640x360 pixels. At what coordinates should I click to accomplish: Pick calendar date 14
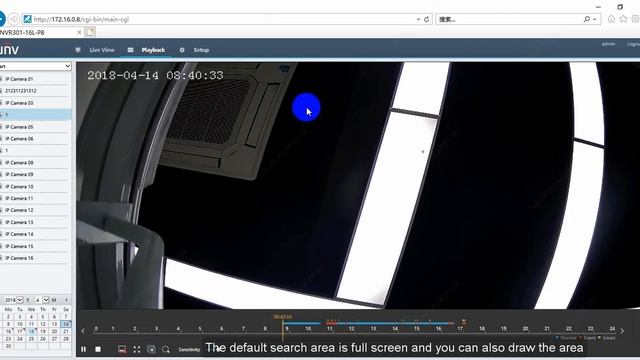tap(66, 324)
